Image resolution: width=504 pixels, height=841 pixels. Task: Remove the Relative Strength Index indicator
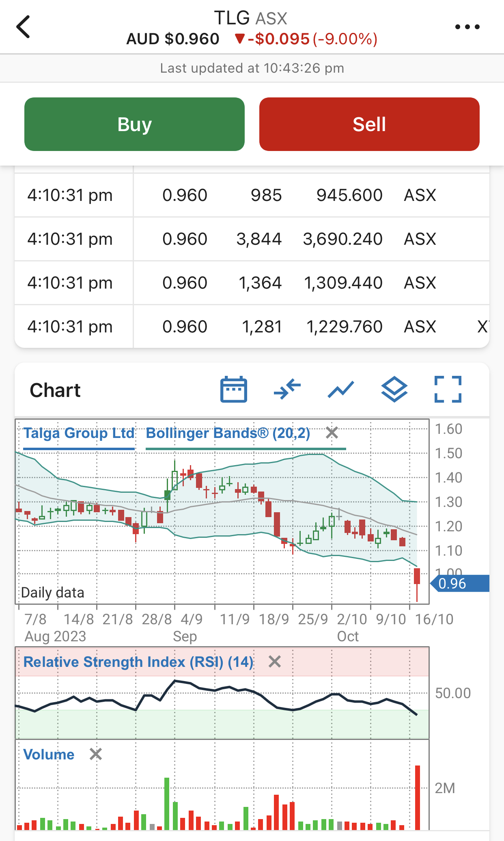[275, 662]
